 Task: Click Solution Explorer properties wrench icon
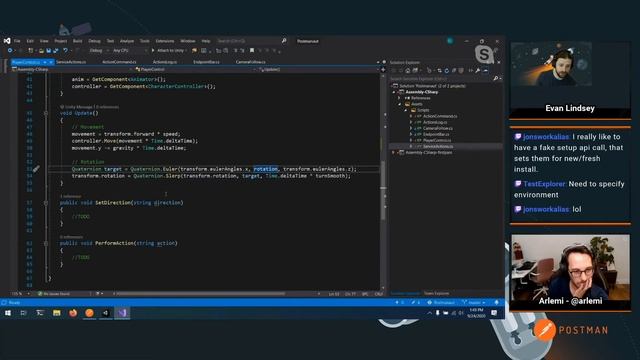pos(478,71)
